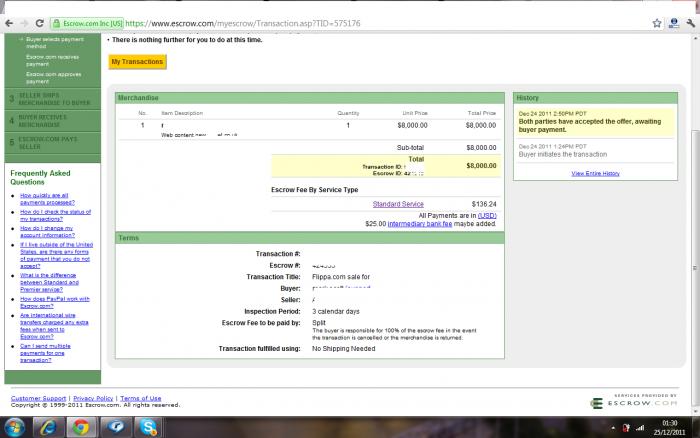Bookmark this page with the star icon
Image resolution: width=700 pixels, height=438 pixels.
[x=657, y=23]
